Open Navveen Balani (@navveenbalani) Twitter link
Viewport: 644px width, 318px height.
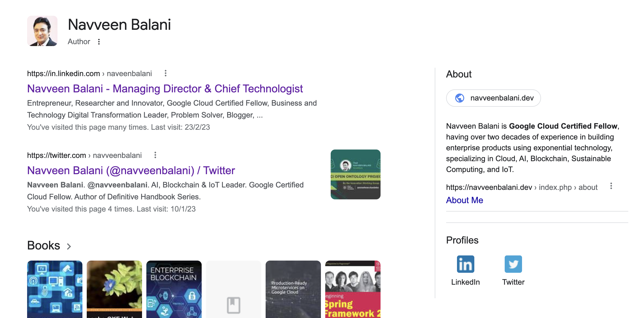(x=131, y=170)
